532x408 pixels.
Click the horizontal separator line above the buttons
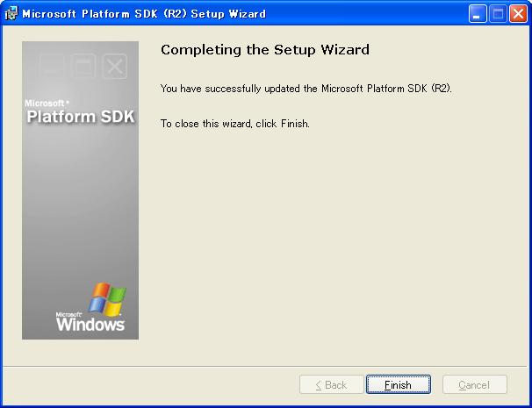pos(265,366)
